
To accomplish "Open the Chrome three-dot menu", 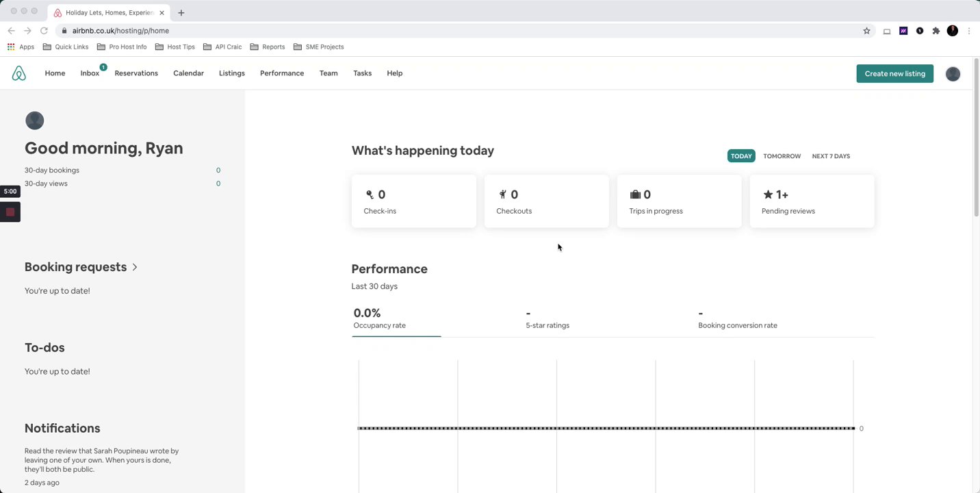I will tap(969, 31).
